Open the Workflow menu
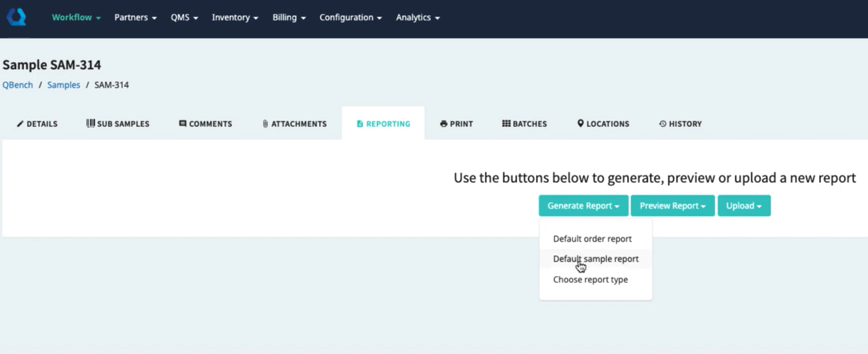The width and height of the screenshot is (868, 354). pos(76,17)
